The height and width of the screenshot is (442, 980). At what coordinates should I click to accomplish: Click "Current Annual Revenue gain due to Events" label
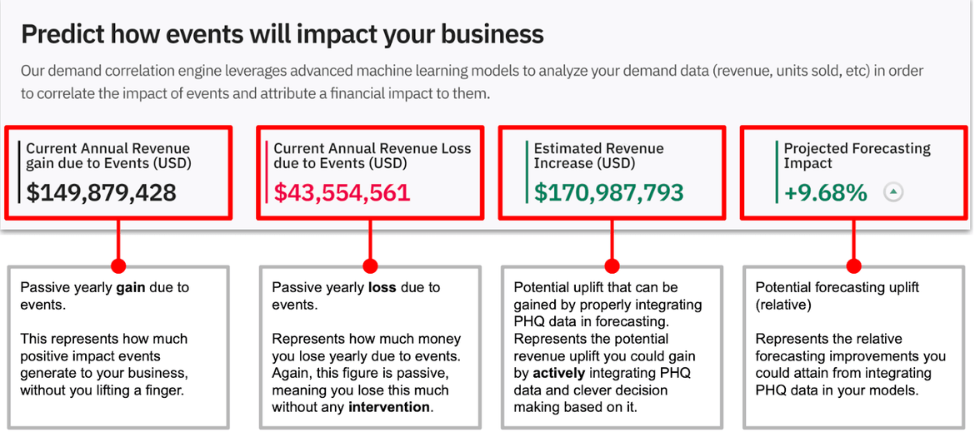(108, 156)
